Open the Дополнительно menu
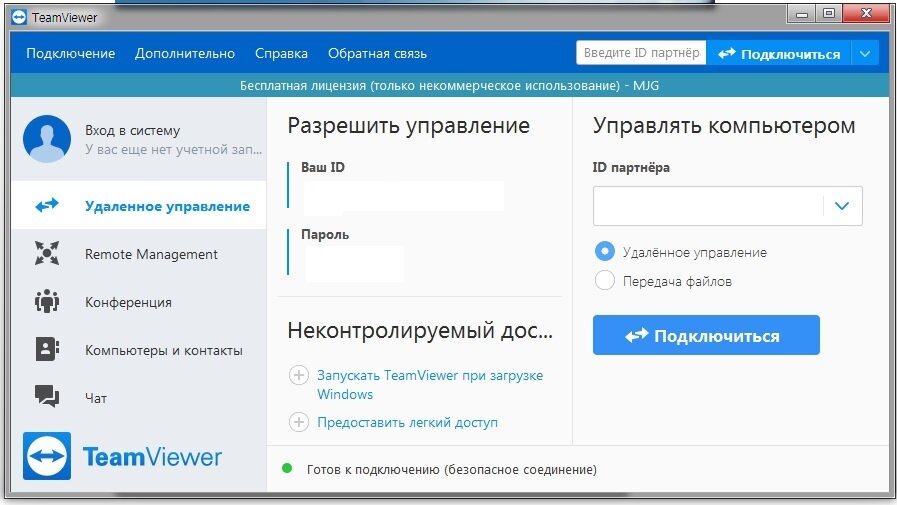The width and height of the screenshot is (897, 505). click(185, 54)
